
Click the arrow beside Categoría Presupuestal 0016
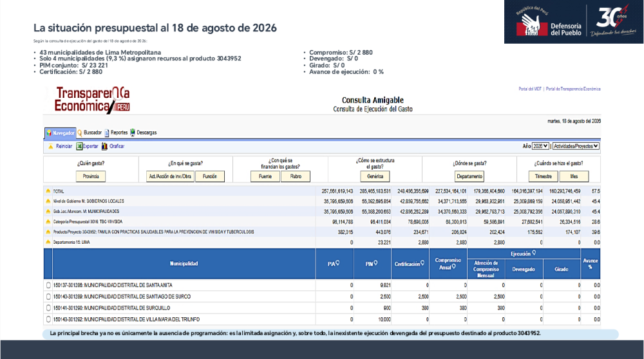(48, 221)
